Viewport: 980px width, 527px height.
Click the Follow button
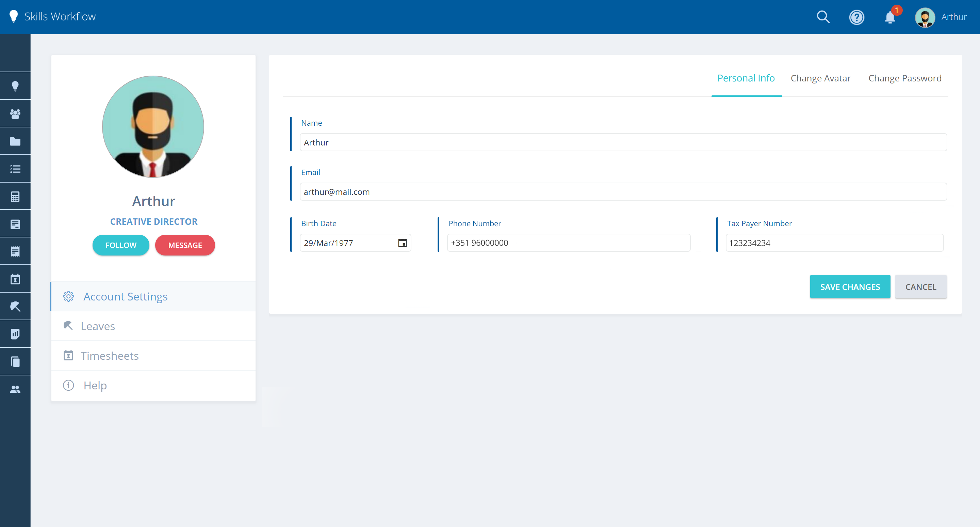coord(120,245)
